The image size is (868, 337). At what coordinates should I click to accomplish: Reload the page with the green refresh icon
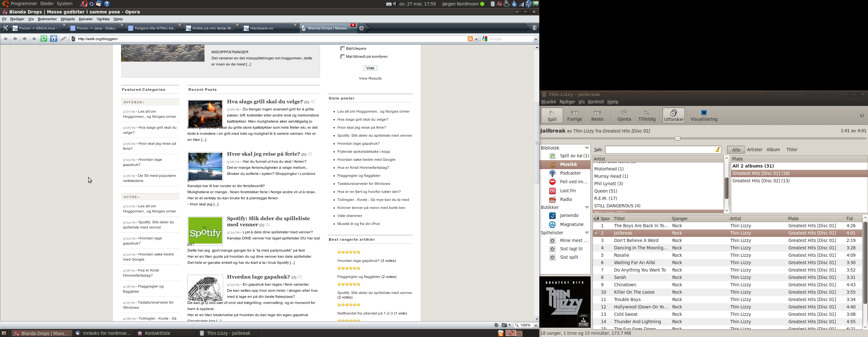[x=44, y=39]
